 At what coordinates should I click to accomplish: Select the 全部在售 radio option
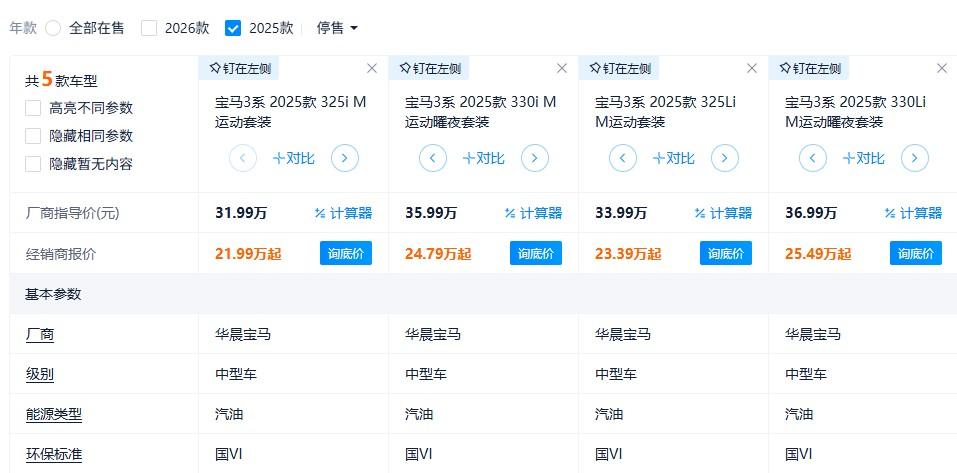click(53, 28)
